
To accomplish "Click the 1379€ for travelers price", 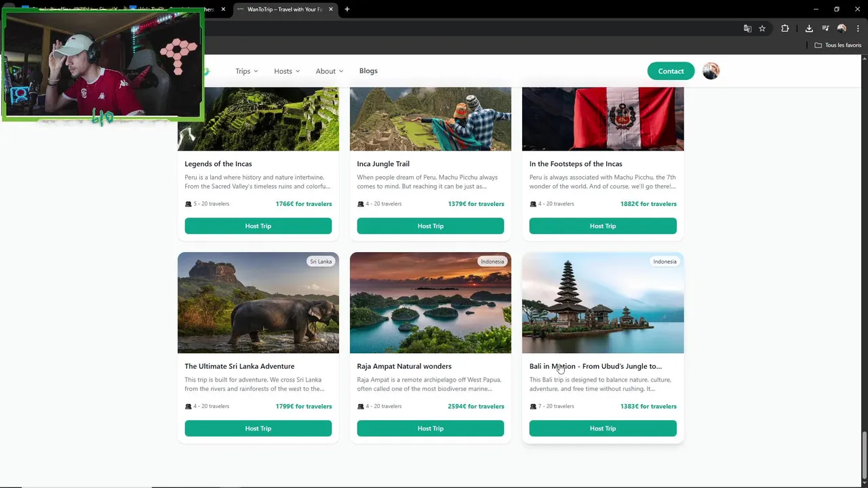I will (476, 204).
